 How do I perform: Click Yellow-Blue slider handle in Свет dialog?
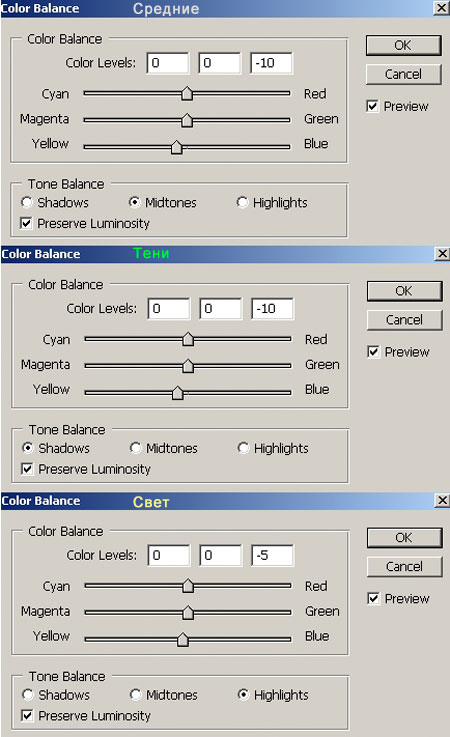pyautogui.click(x=182, y=639)
